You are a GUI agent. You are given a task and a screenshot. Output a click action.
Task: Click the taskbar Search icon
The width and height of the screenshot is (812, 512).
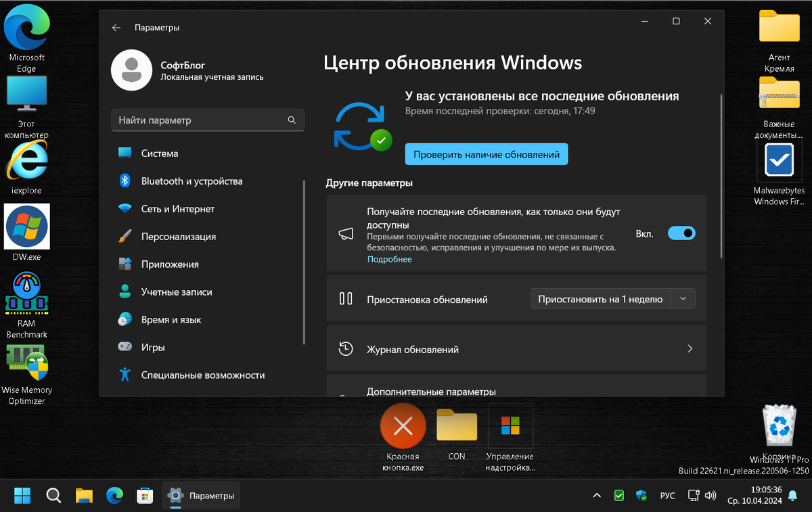click(53, 496)
